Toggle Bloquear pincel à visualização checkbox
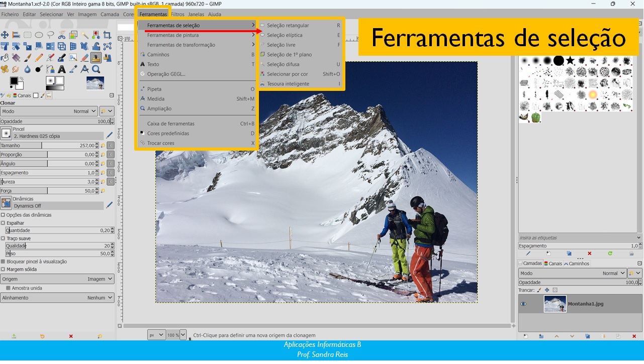The image size is (644, 364). 3,262
